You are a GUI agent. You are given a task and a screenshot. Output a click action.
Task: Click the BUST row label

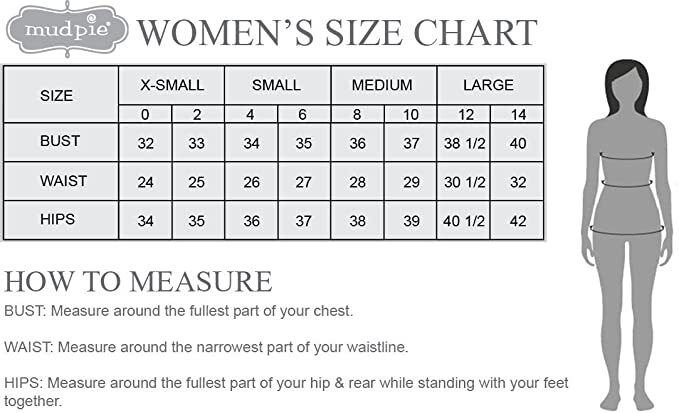pos(61,142)
